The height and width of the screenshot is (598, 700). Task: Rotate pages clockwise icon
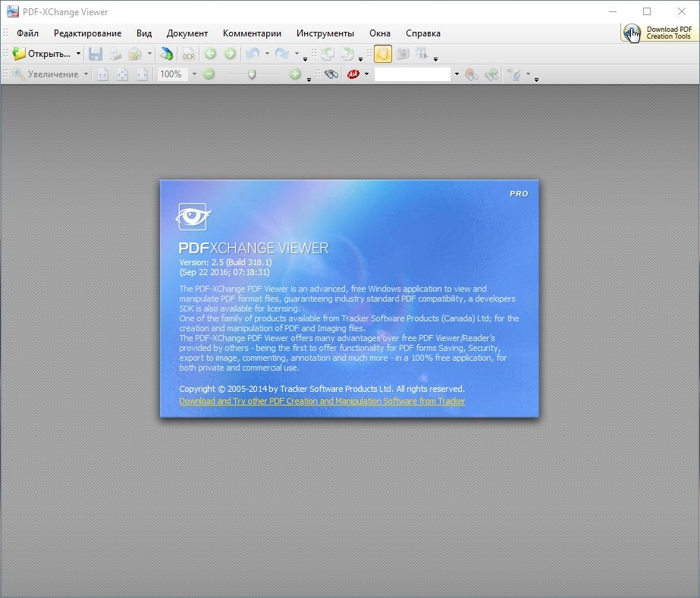point(347,54)
